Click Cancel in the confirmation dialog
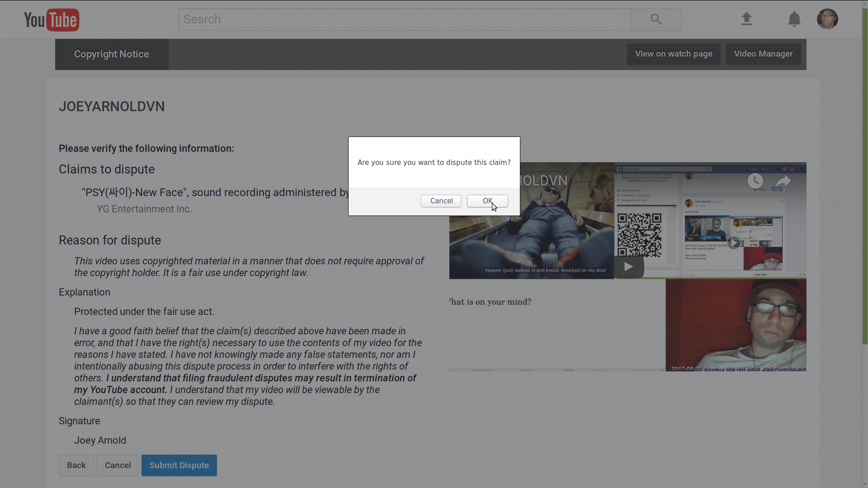 tap(441, 201)
